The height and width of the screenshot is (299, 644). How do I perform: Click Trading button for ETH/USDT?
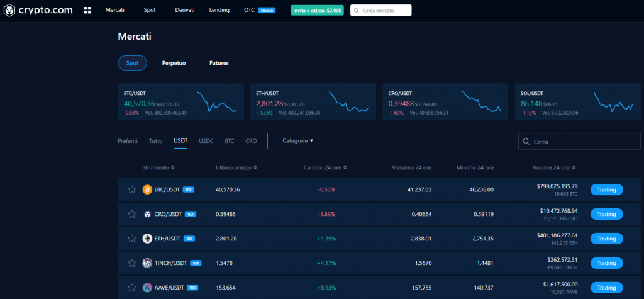point(607,239)
